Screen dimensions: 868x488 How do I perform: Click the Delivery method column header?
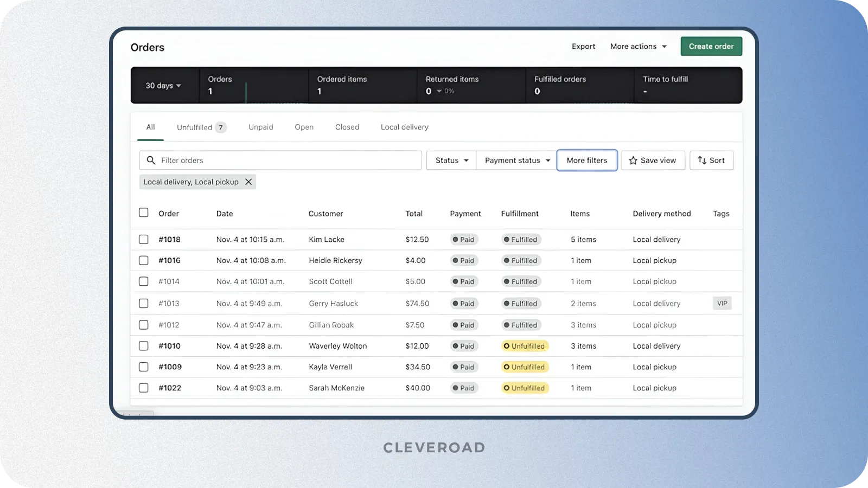(x=662, y=214)
